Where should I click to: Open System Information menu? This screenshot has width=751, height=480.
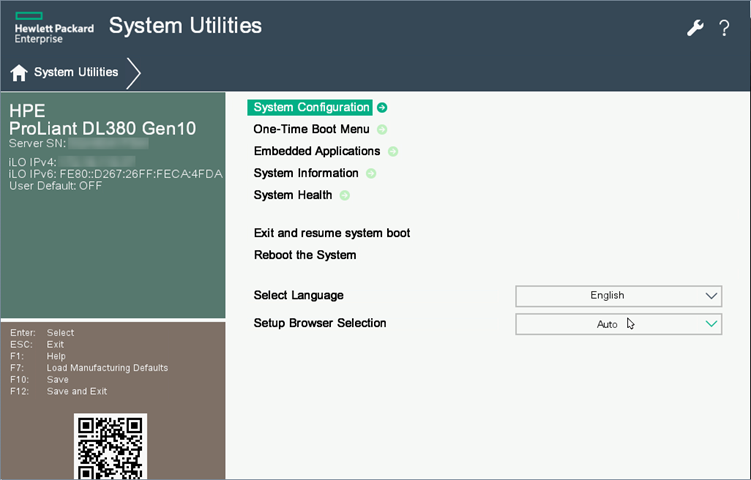click(x=306, y=173)
